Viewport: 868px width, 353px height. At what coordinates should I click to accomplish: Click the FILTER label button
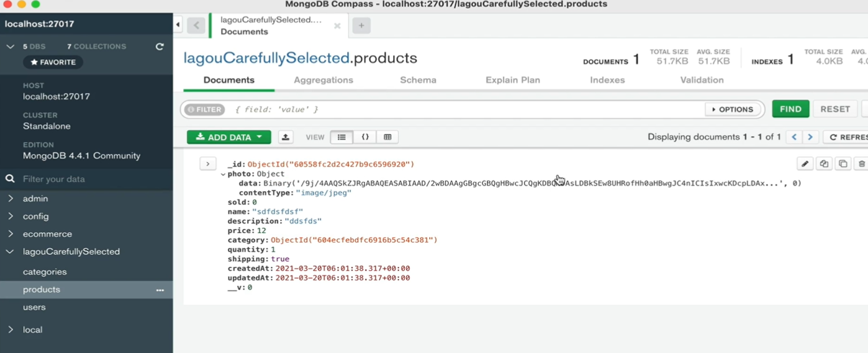pyautogui.click(x=205, y=109)
